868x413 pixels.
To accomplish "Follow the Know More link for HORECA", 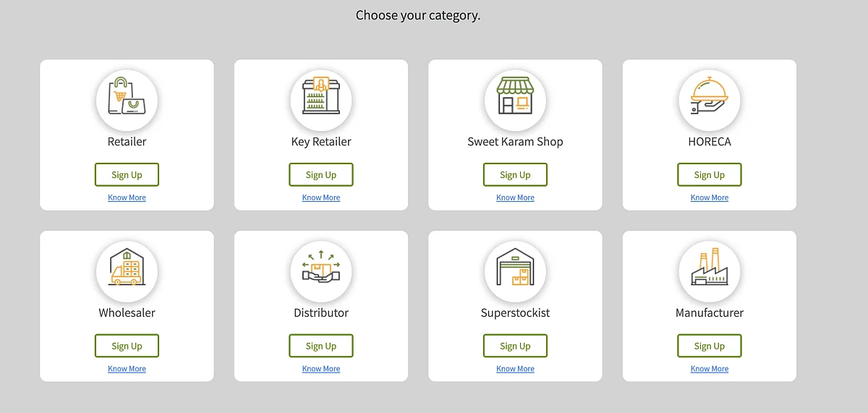I will point(710,197).
